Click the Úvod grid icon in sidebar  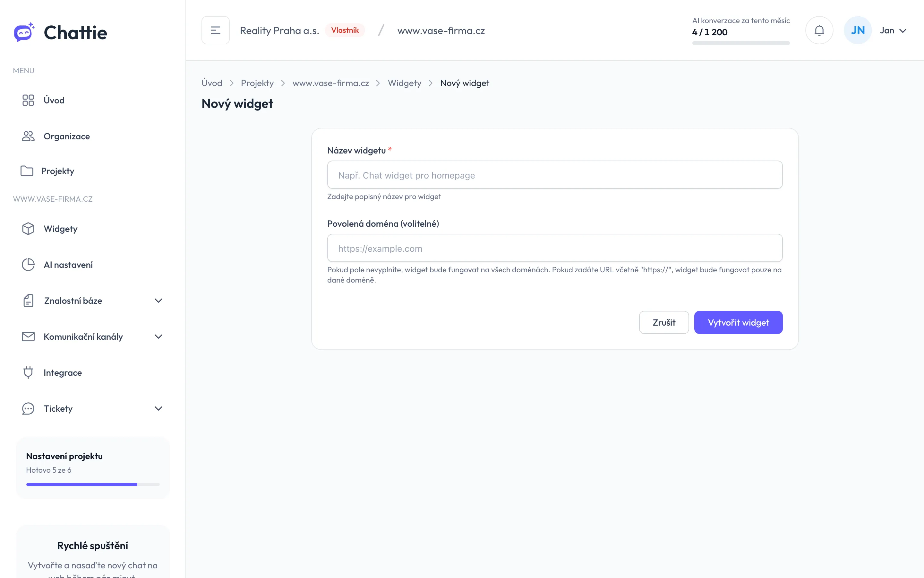(x=28, y=100)
